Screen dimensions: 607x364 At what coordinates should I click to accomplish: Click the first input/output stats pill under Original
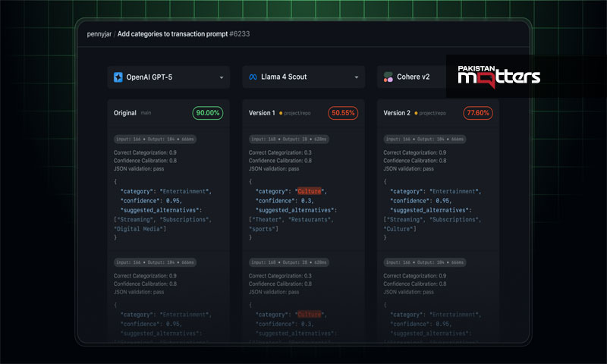155,139
